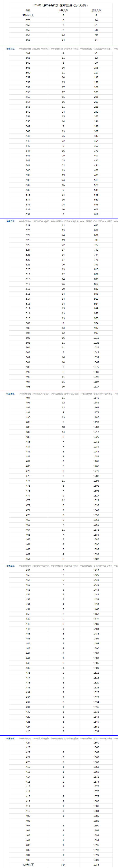Select the 累计人数 column header
Image resolution: width=118 pixels, height=868 pixels.
point(96,10)
